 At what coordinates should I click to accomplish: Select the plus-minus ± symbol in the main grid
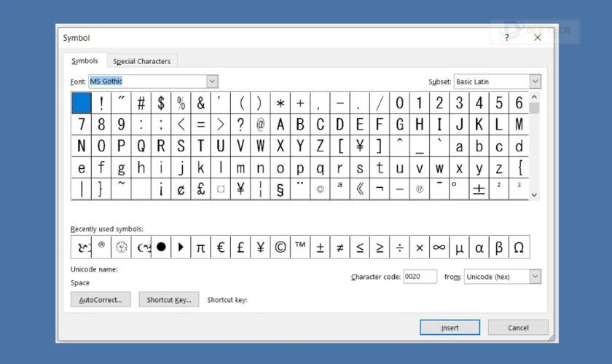pos(479,189)
